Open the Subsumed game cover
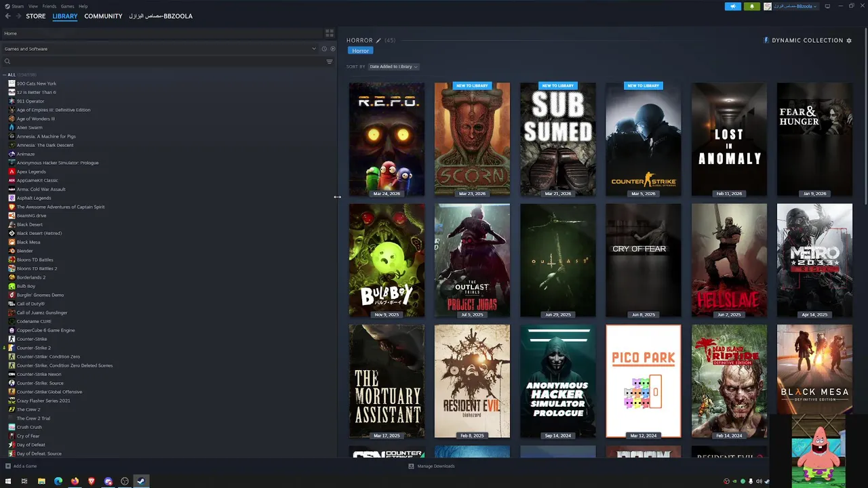Screen dimensions: 868x488 click(558, 140)
